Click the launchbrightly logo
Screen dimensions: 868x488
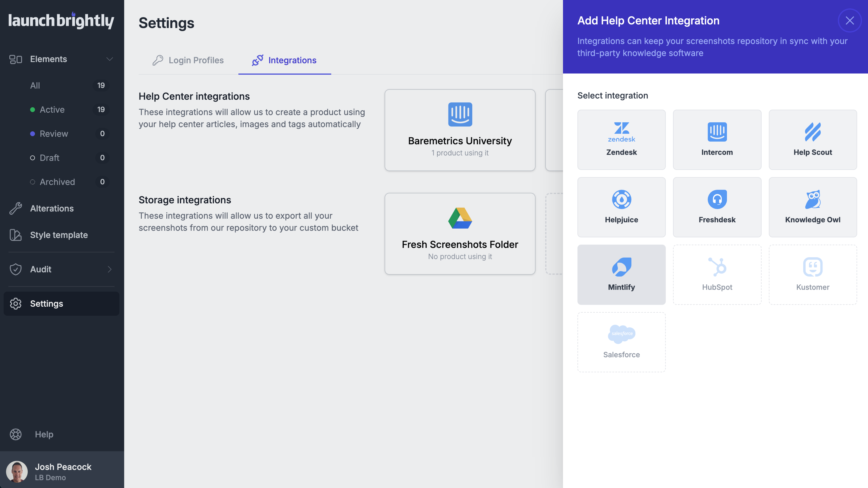61,20
